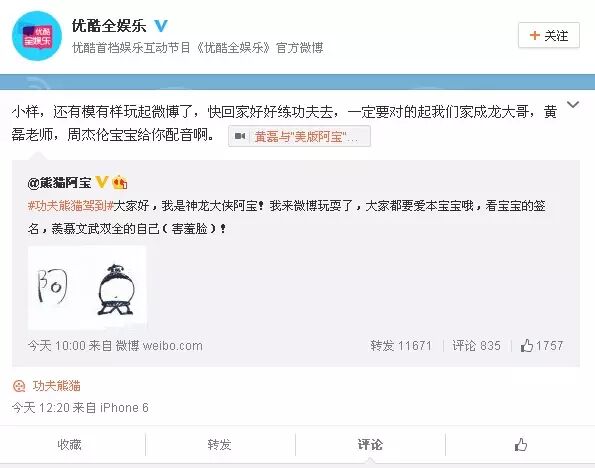Open the 评论 835 comments on original post
This screenshot has height=468, width=595.
click(x=476, y=345)
